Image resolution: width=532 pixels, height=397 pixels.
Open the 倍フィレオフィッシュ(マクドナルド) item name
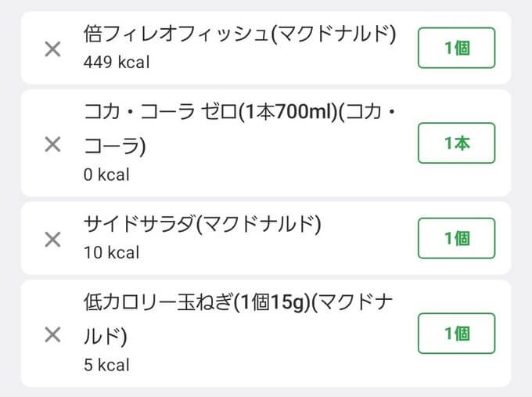(x=239, y=34)
